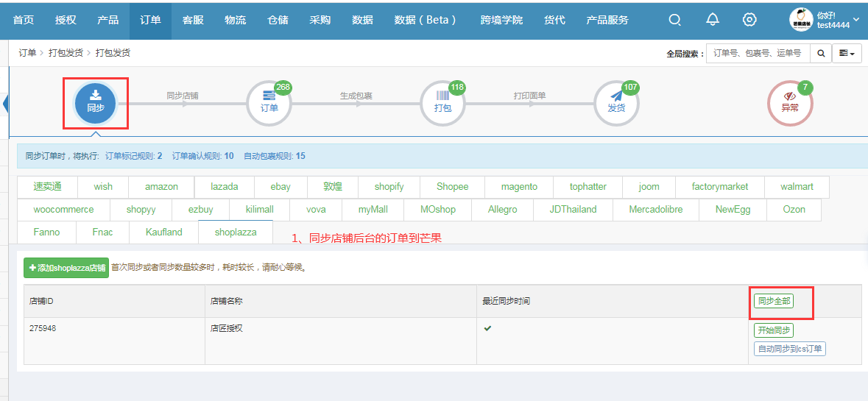Open the 订单 menu in top navigation

tap(150, 20)
